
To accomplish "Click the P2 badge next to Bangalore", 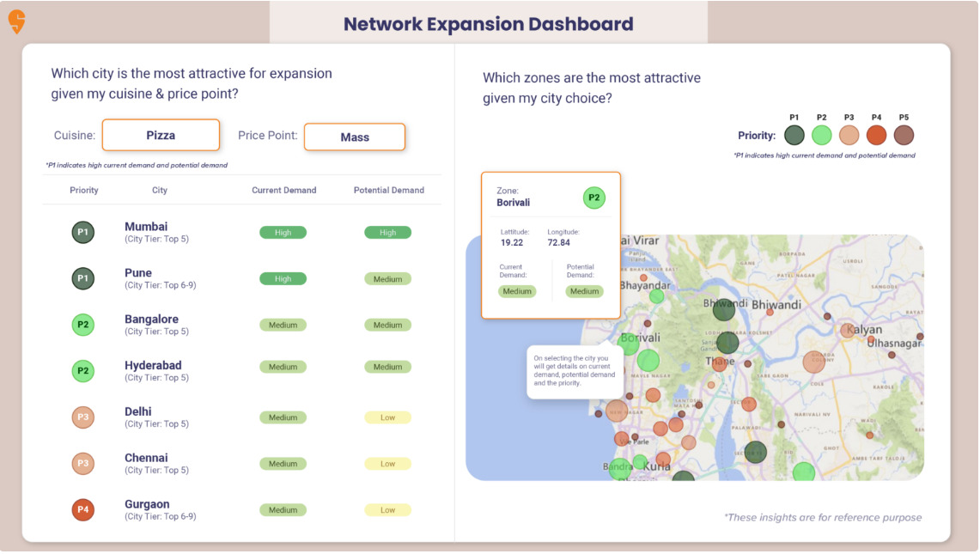I will [x=82, y=325].
